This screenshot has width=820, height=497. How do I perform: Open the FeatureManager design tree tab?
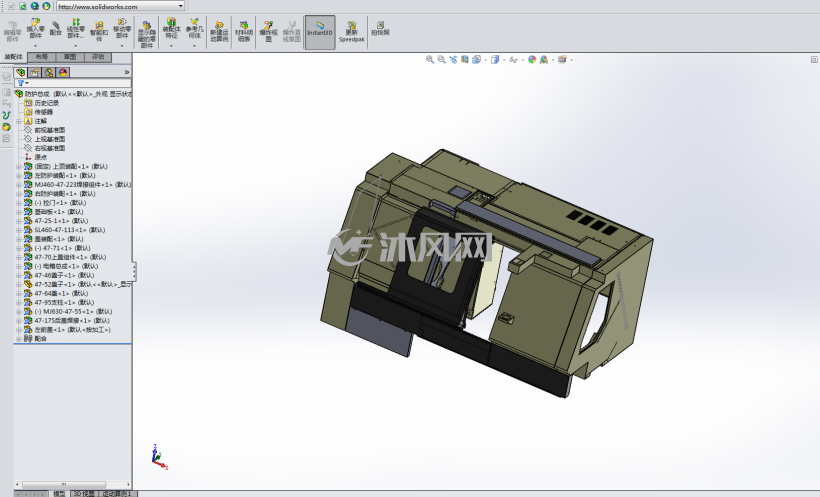(21, 72)
